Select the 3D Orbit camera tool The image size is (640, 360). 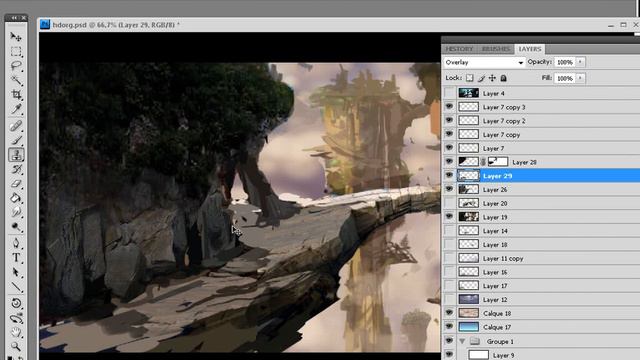pos(16,318)
